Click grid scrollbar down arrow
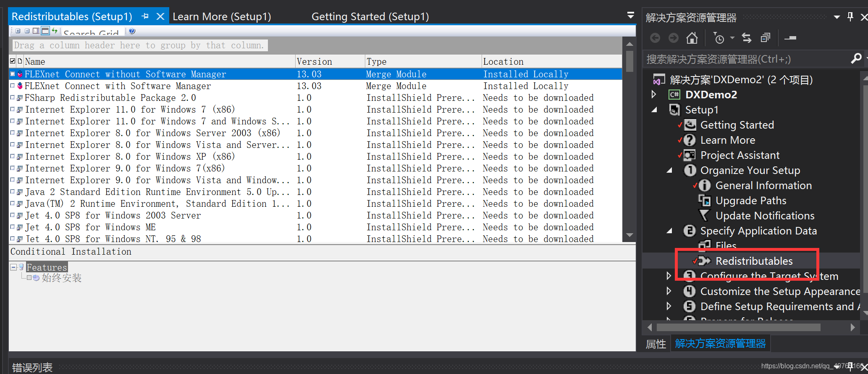This screenshot has width=868, height=374. pyautogui.click(x=629, y=235)
